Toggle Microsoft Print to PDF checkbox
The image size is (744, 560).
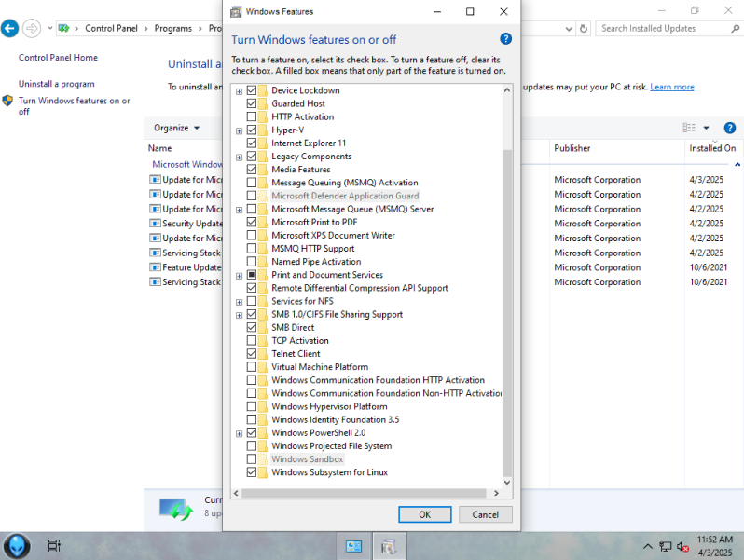(x=252, y=222)
